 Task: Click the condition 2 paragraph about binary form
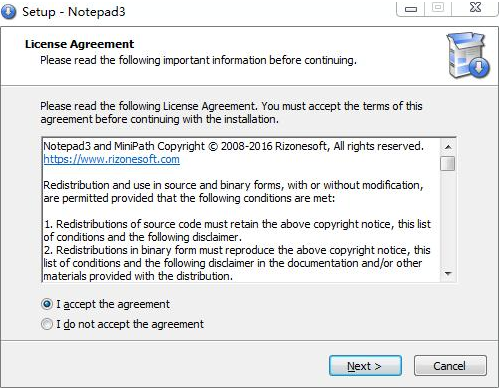(x=237, y=263)
